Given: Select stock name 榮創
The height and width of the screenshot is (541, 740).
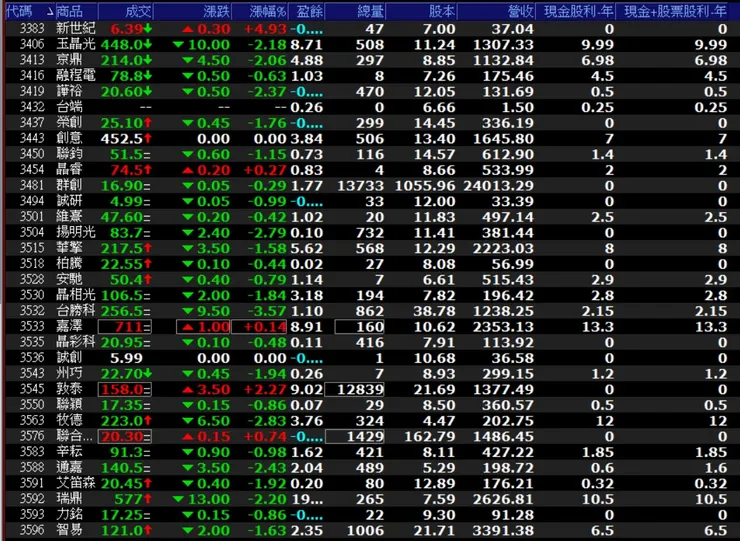Looking at the screenshot, I should (69, 123).
